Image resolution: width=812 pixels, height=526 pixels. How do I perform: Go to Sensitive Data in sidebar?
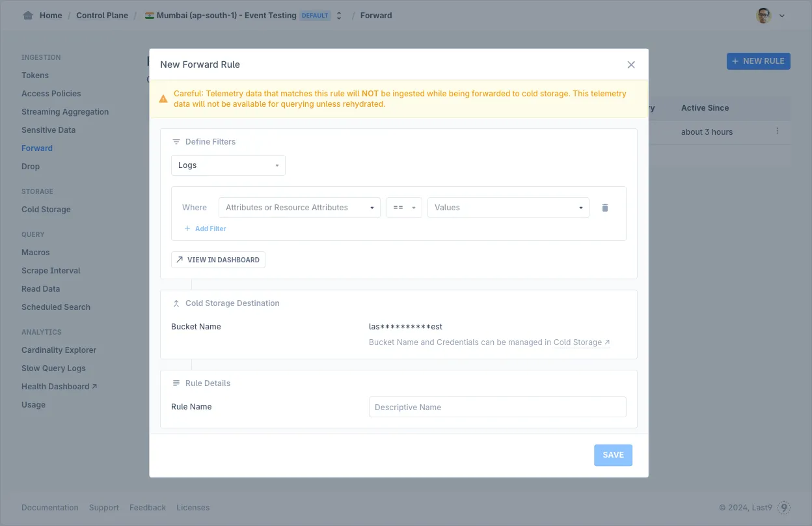point(48,130)
